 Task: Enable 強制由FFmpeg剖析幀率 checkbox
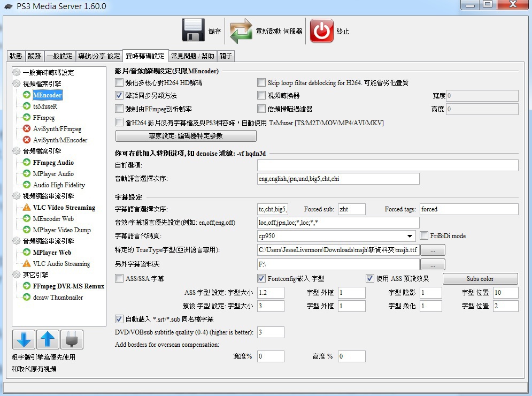(x=119, y=109)
